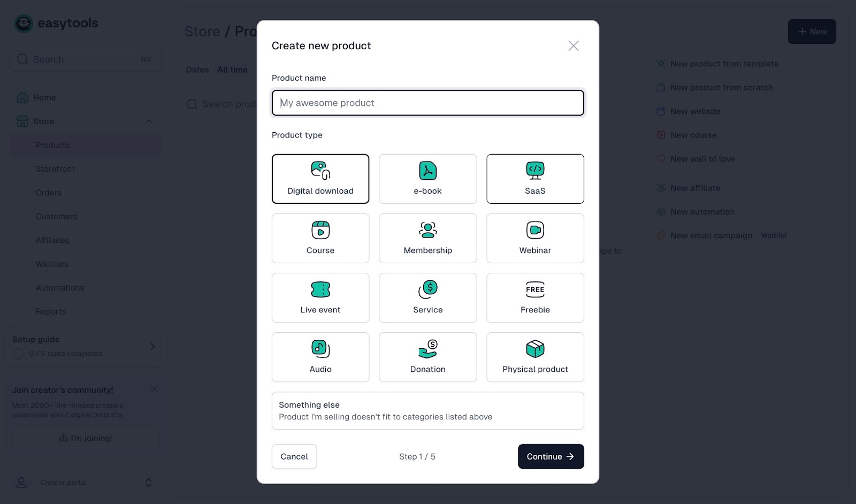Select the Service product type
This screenshot has width=856, height=504.
tap(427, 297)
